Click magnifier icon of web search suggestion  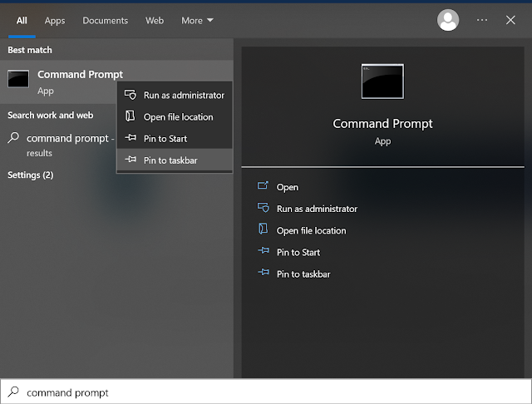click(x=13, y=138)
